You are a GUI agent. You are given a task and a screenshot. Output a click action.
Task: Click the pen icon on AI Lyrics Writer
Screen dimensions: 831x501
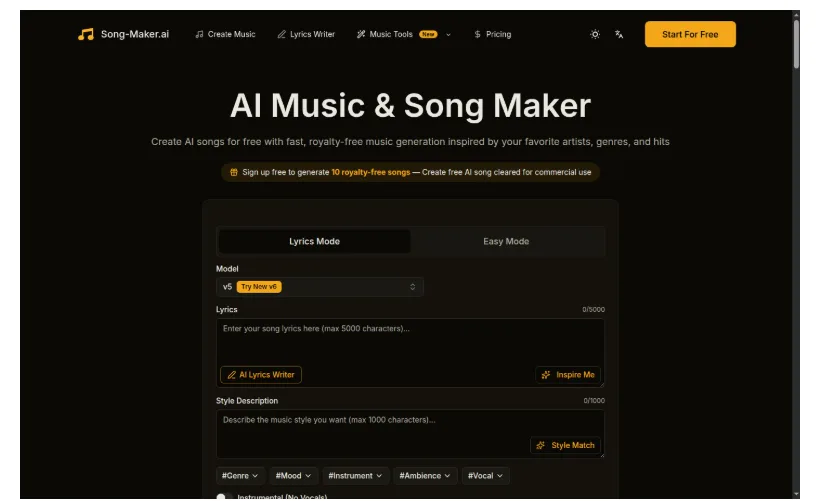[232, 375]
